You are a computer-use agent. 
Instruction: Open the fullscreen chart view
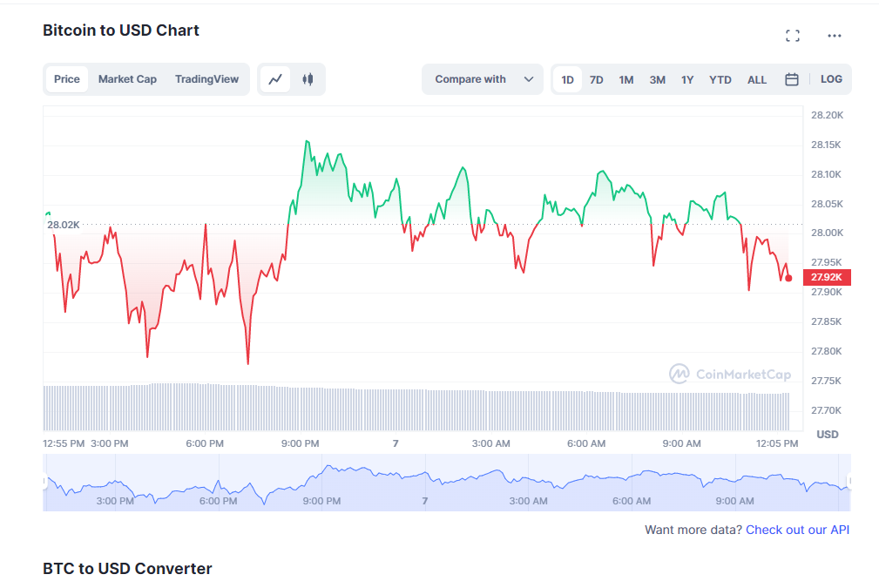coord(792,36)
